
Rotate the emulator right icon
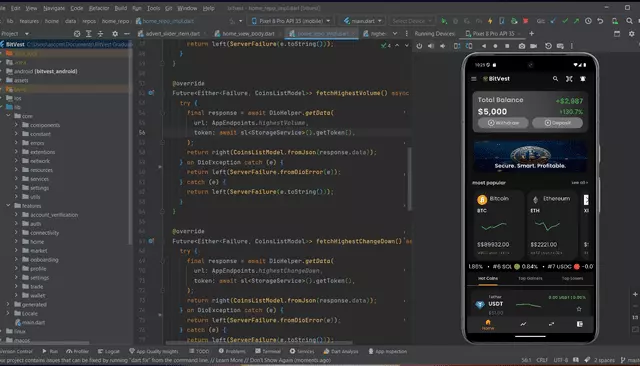tap(469, 46)
